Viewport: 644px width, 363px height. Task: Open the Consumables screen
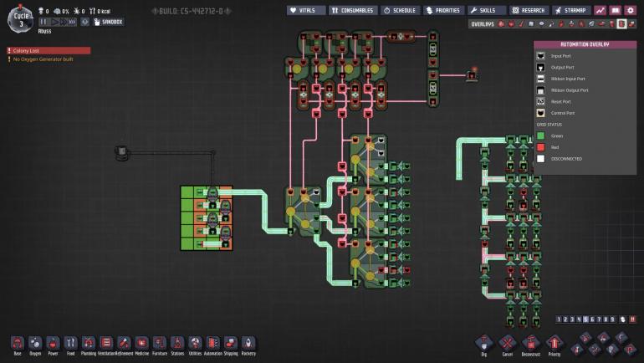point(353,10)
